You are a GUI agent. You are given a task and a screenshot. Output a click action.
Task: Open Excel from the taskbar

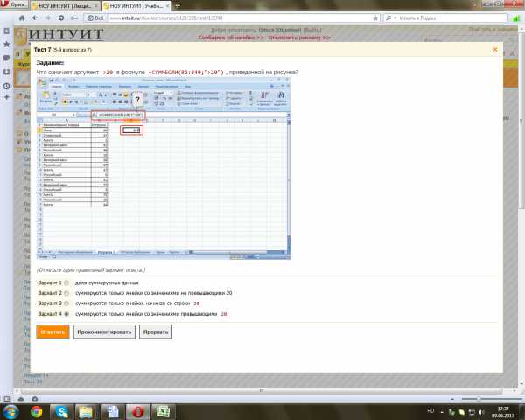164,411
